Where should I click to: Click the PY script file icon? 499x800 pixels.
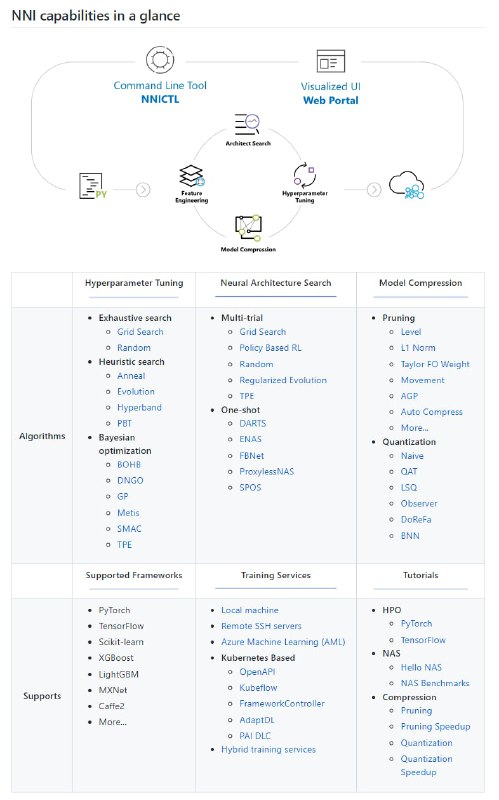pos(93,186)
